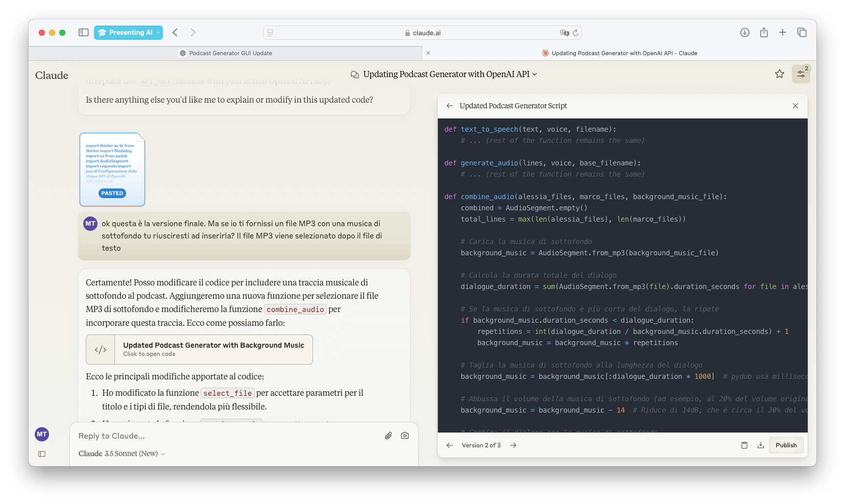Open Safari share icon
This screenshot has width=845, height=504.
tap(764, 33)
